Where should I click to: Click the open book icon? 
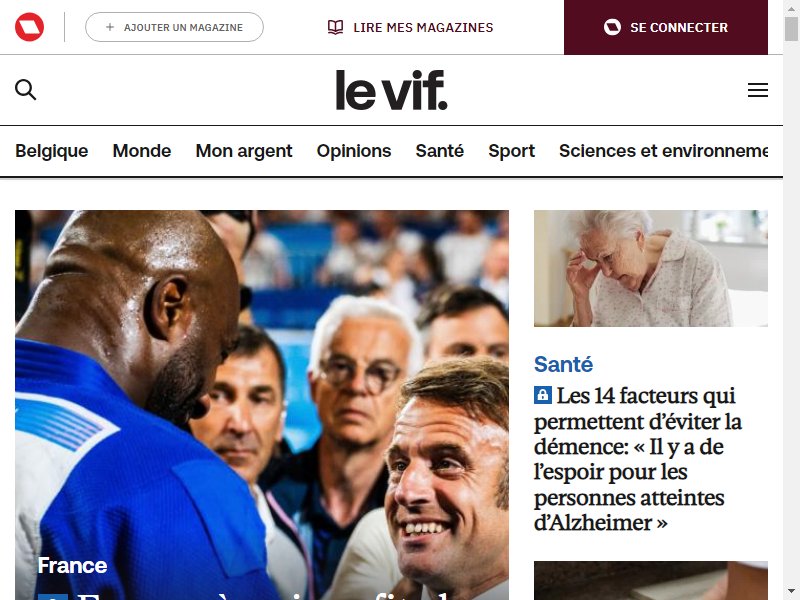[335, 27]
